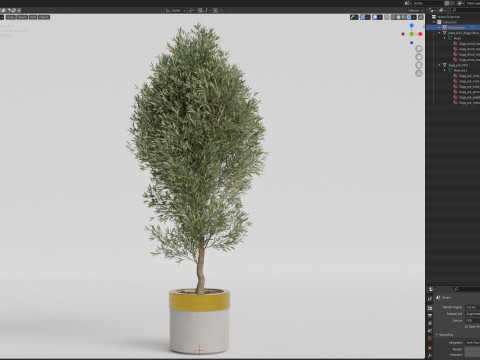Expand the highlighted Background object row
The width and height of the screenshot is (480, 360).
[x=439, y=27]
